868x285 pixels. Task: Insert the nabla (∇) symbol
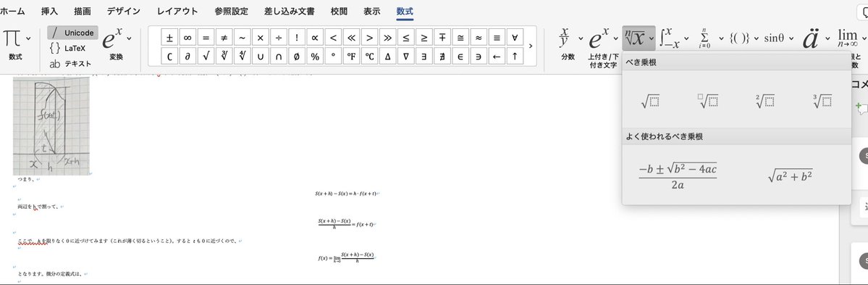[406, 56]
